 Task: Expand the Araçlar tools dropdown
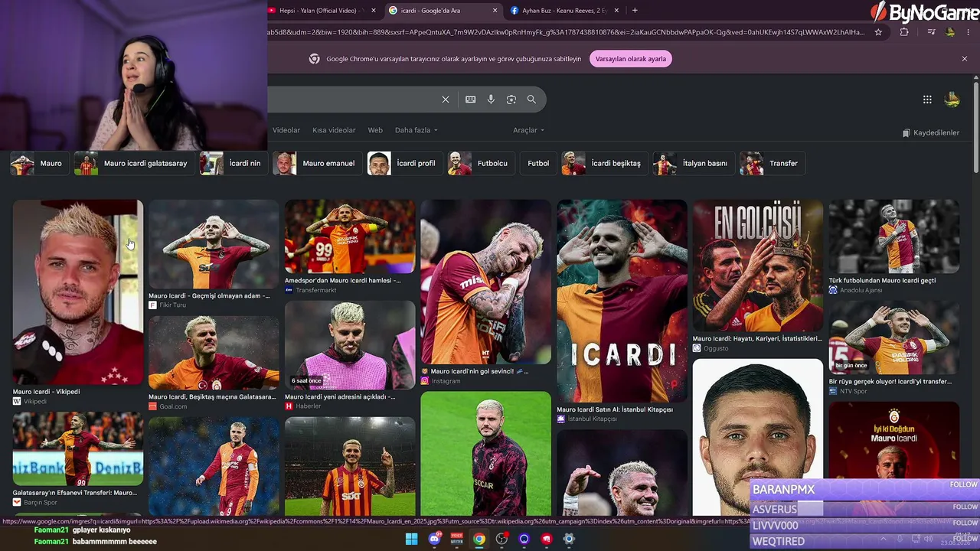(x=528, y=130)
